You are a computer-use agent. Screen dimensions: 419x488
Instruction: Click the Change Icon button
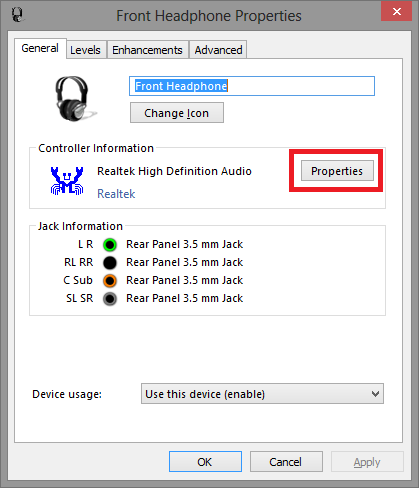coord(177,113)
